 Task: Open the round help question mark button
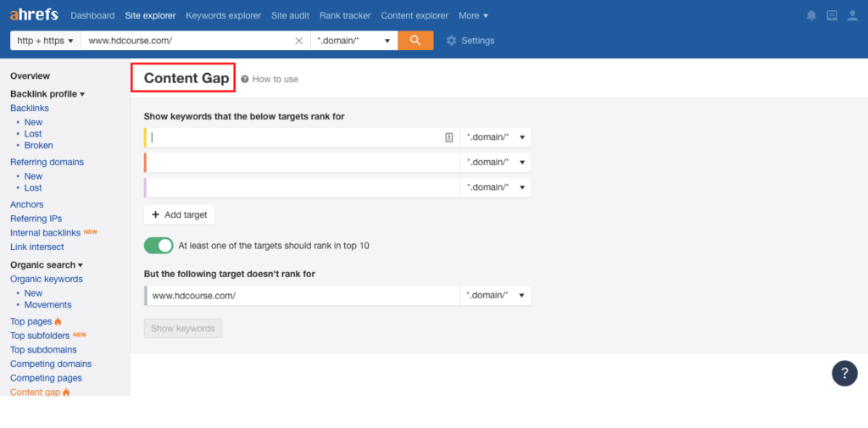coord(845,373)
